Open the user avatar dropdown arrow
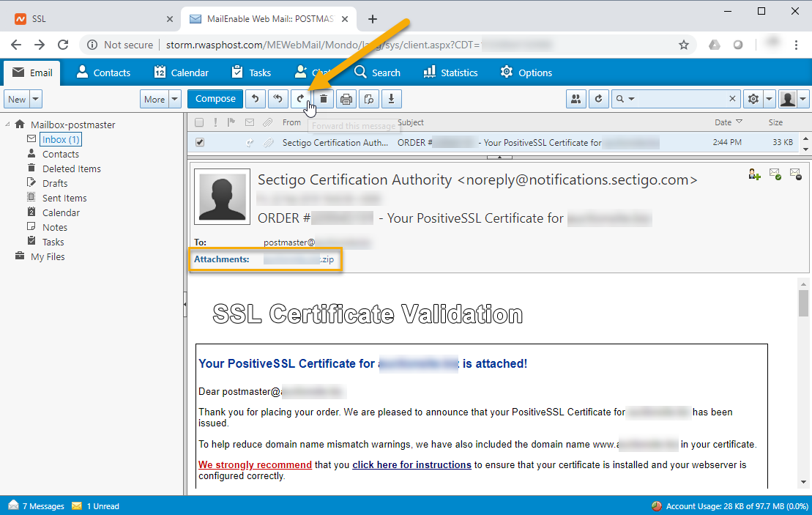The width and height of the screenshot is (812, 515). pyautogui.click(x=802, y=99)
